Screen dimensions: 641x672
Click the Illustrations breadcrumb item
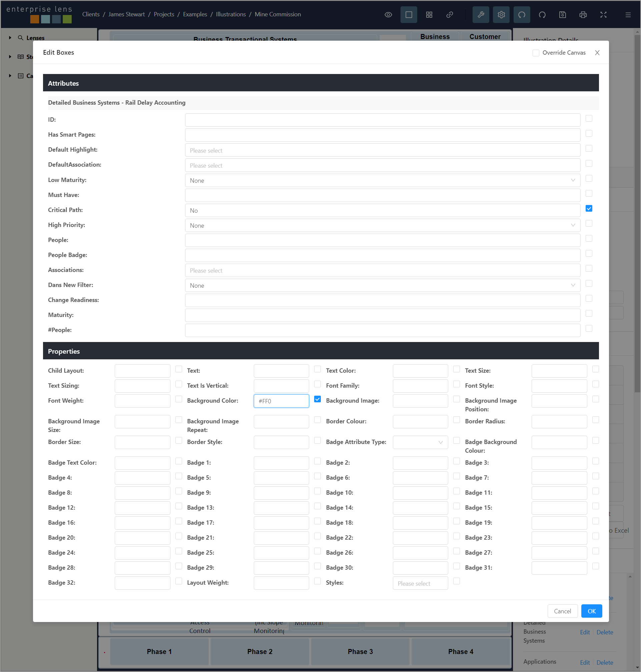tap(231, 14)
